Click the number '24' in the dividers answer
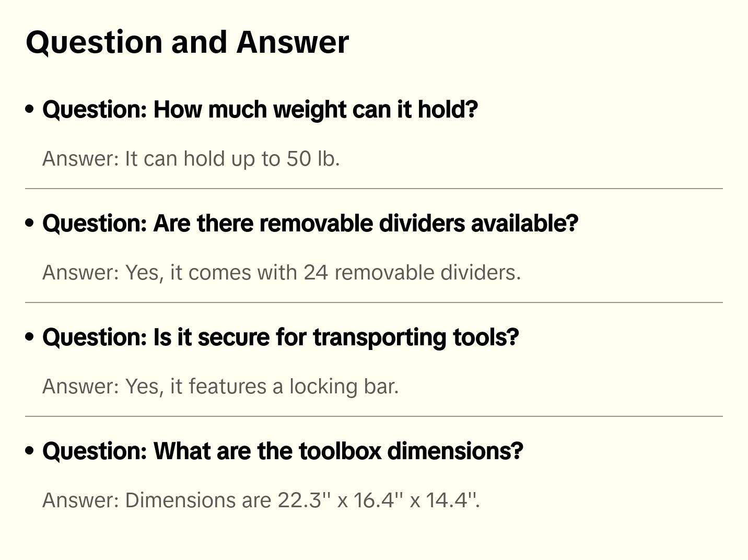Image resolution: width=748 pixels, height=560 pixels. (316, 273)
